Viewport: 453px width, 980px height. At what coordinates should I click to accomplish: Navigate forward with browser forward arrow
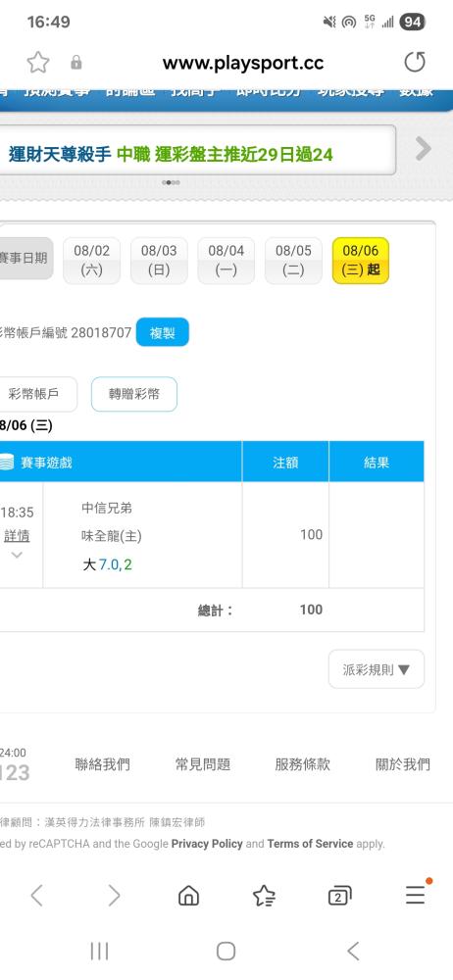point(114,896)
